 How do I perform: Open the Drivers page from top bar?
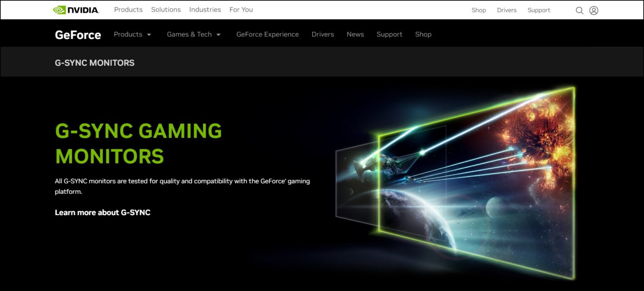pos(507,10)
